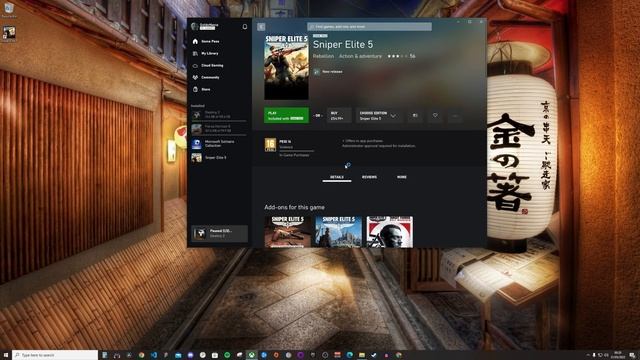Select Destiny 2 in the installed list
The height and width of the screenshot is (360, 640).
(x=219, y=115)
